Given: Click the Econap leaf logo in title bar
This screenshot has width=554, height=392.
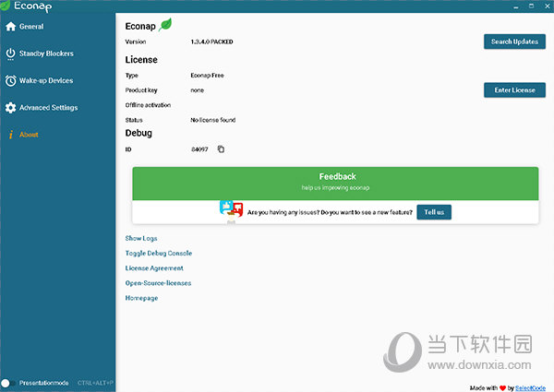Looking at the screenshot, I should tap(5, 6).
